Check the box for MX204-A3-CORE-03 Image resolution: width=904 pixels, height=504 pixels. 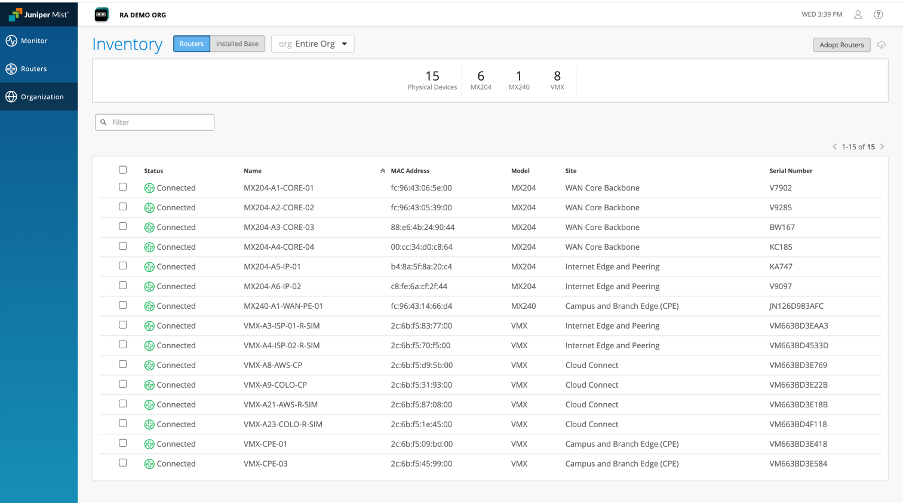pyautogui.click(x=123, y=227)
